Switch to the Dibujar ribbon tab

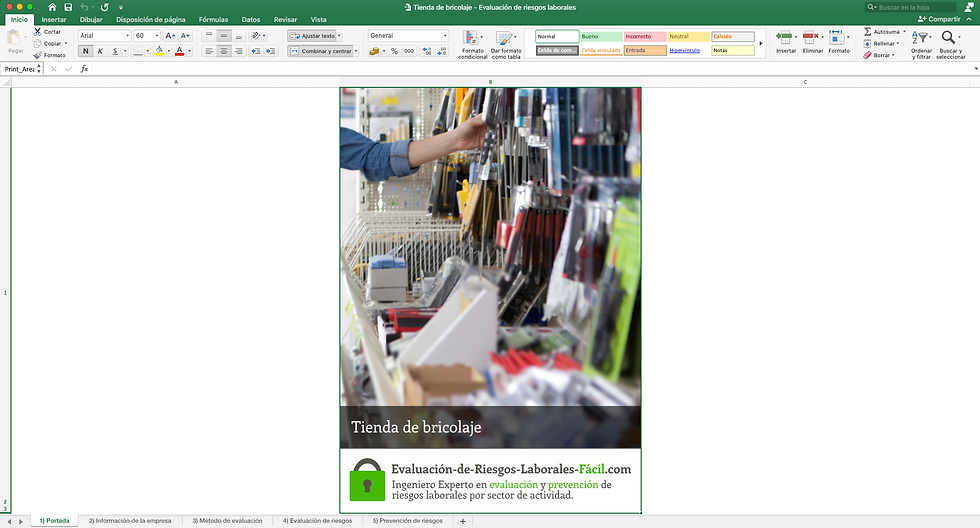click(91, 19)
